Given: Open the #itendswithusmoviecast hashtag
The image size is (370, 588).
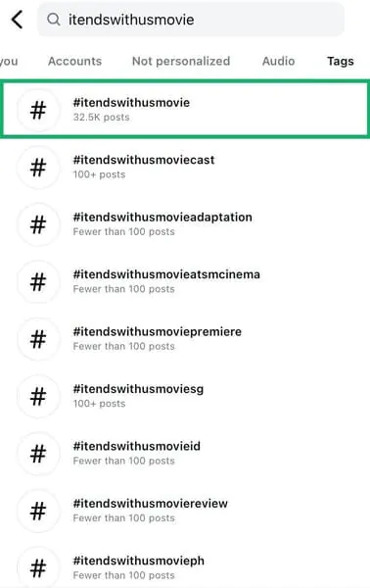Looking at the screenshot, I should pyautogui.click(x=185, y=168).
